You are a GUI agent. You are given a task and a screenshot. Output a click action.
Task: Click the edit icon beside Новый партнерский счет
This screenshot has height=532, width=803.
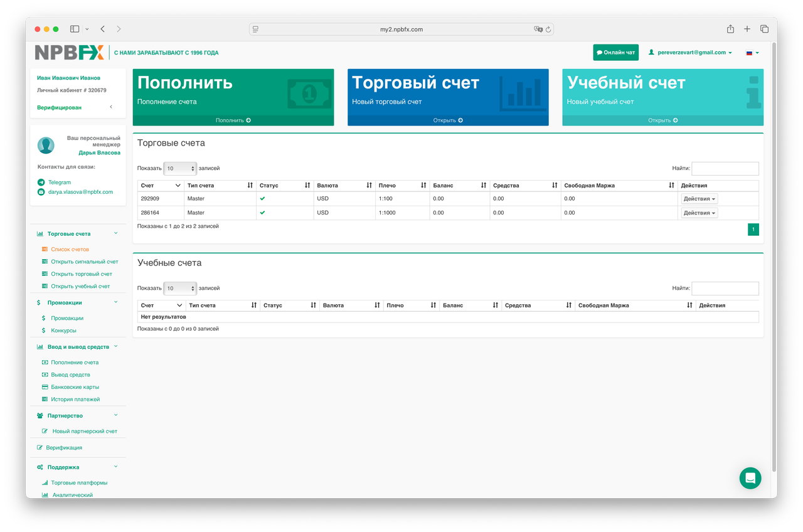tap(45, 431)
